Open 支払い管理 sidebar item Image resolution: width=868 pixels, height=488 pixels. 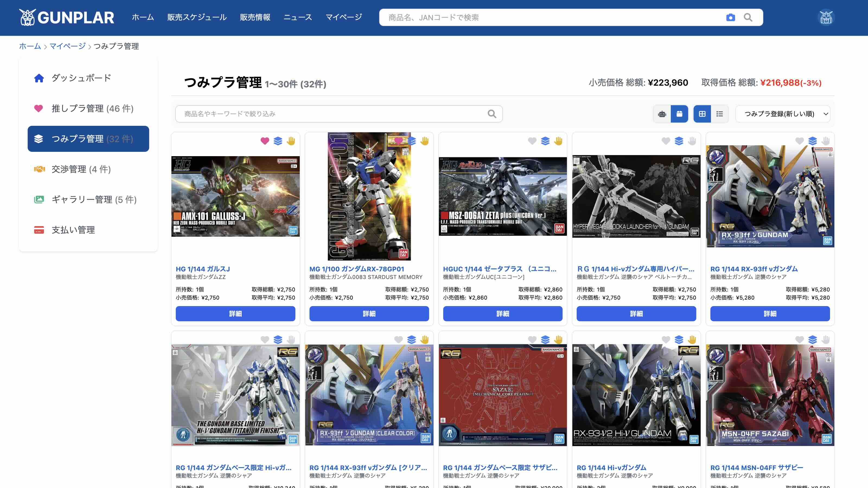pos(88,230)
